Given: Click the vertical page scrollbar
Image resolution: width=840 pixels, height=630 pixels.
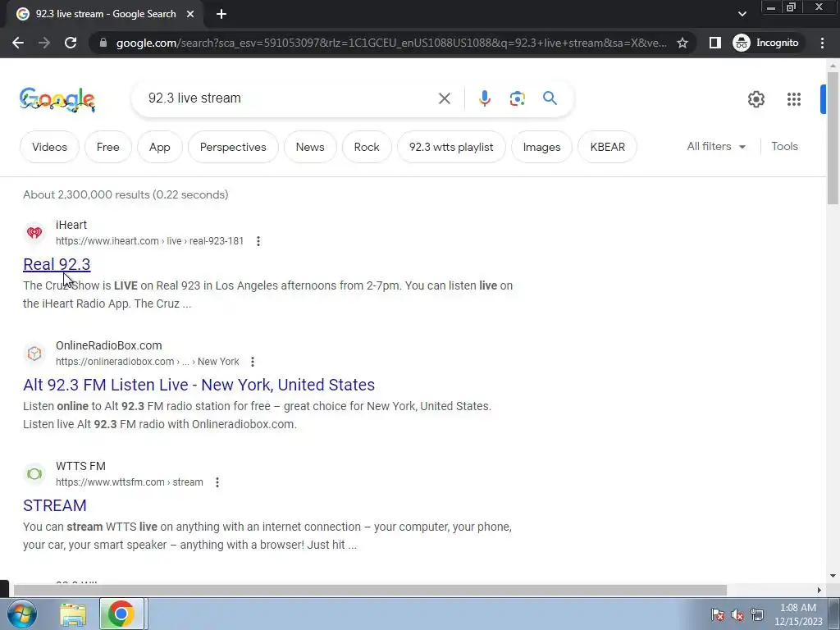Looking at the screenshot, I should click(833, 138).
